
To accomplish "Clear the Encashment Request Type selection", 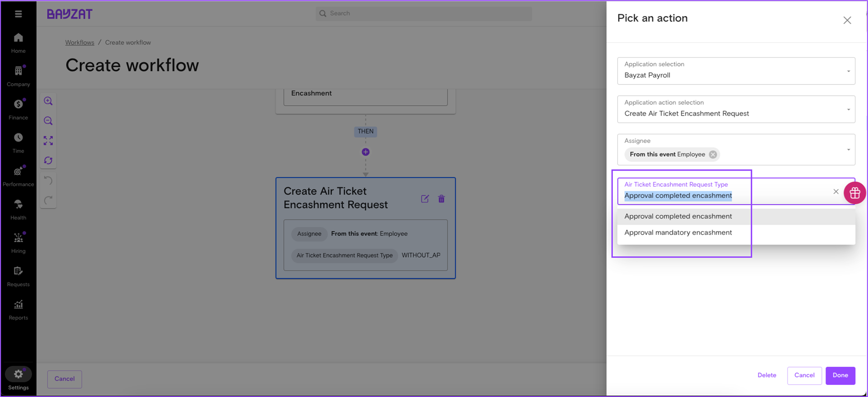I will coord(836,191).
